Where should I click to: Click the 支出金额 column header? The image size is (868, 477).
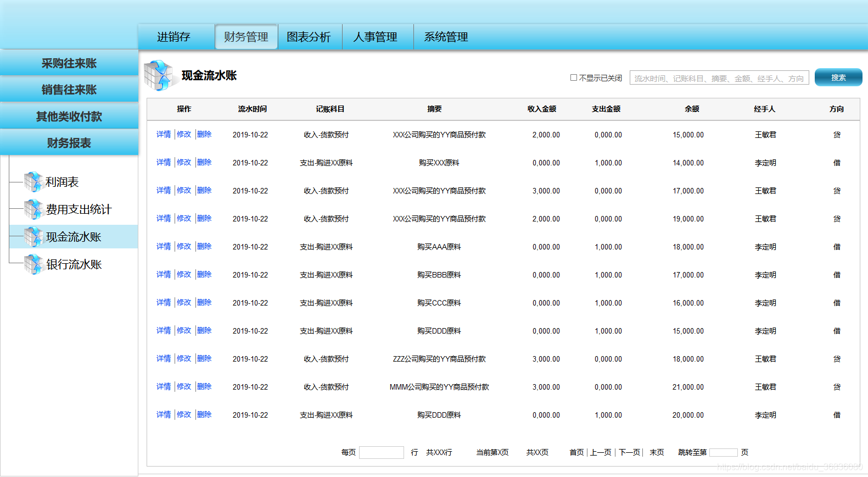(x=606, y=109)
